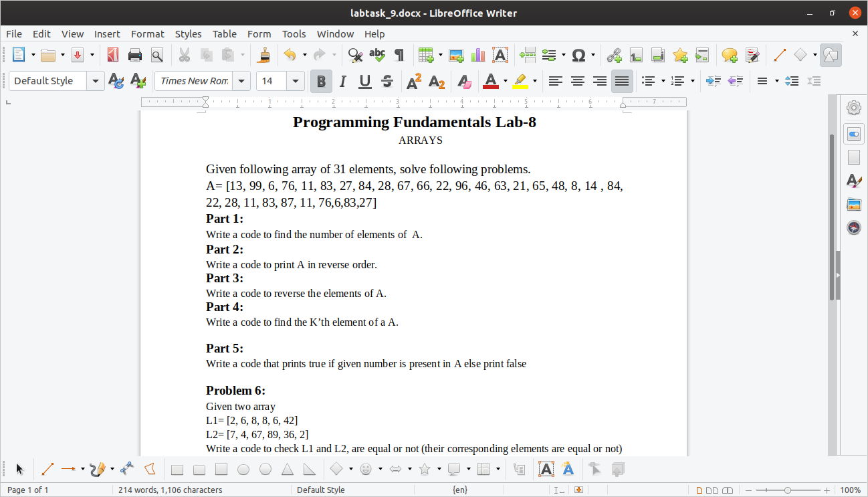The image size is (868, 497).
Task: Insert a text box from the toolbar
Action: 500,55
